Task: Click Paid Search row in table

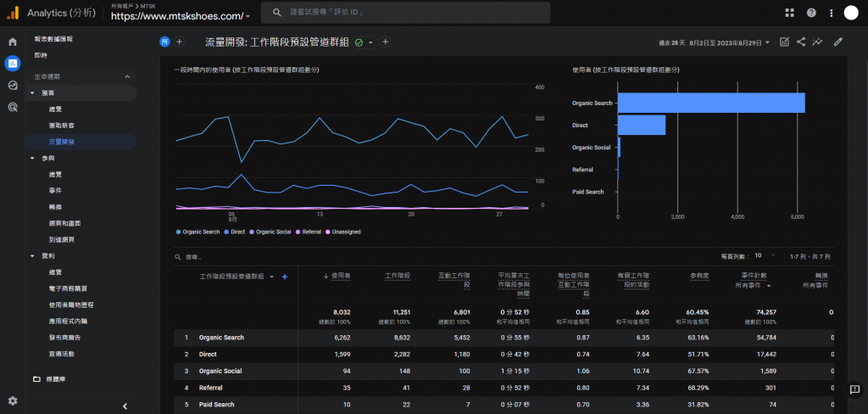Action: point(504,405)
